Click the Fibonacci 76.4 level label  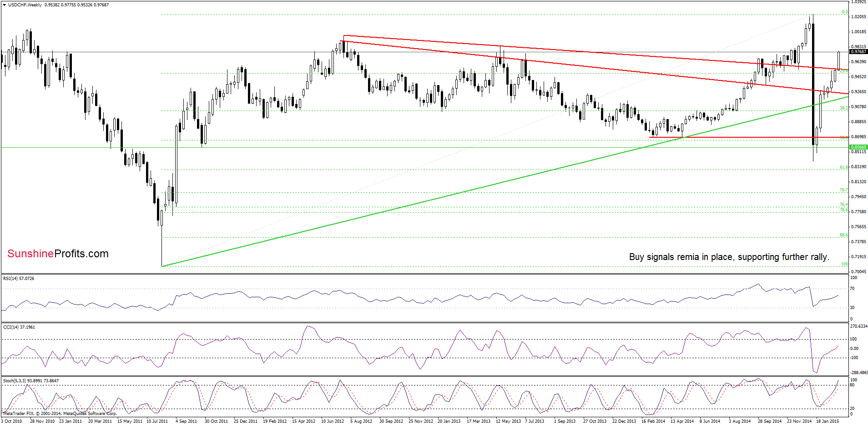(844, 205)
